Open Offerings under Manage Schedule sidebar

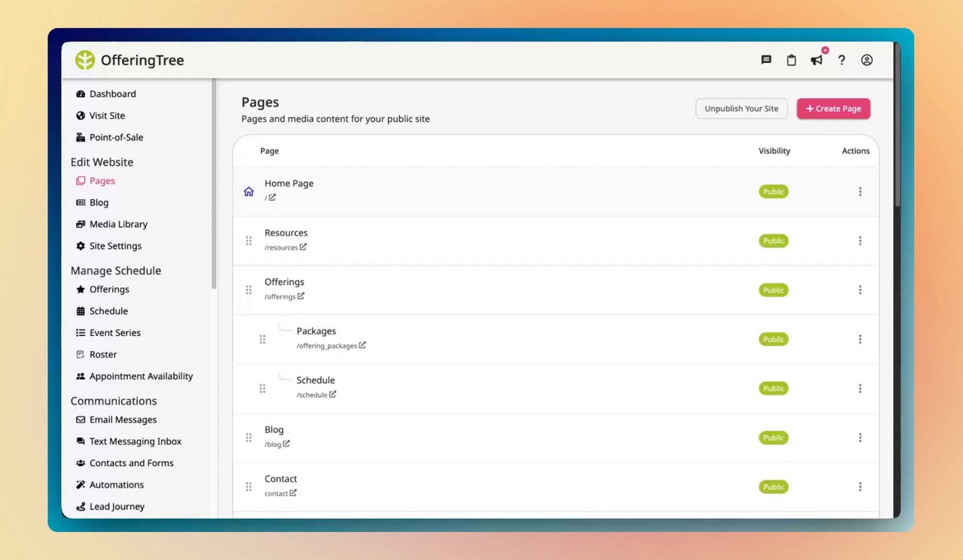[x=103, y=289]
